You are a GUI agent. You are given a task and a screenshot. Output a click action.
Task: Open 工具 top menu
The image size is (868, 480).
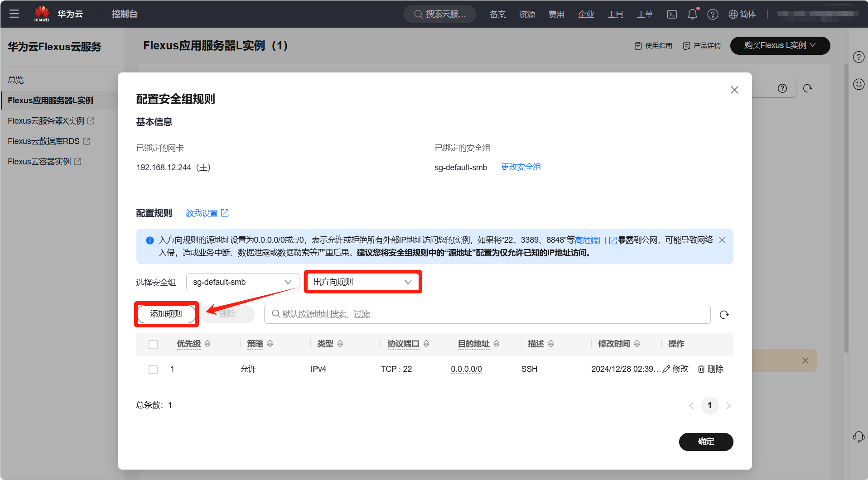(x=615, y=14)
